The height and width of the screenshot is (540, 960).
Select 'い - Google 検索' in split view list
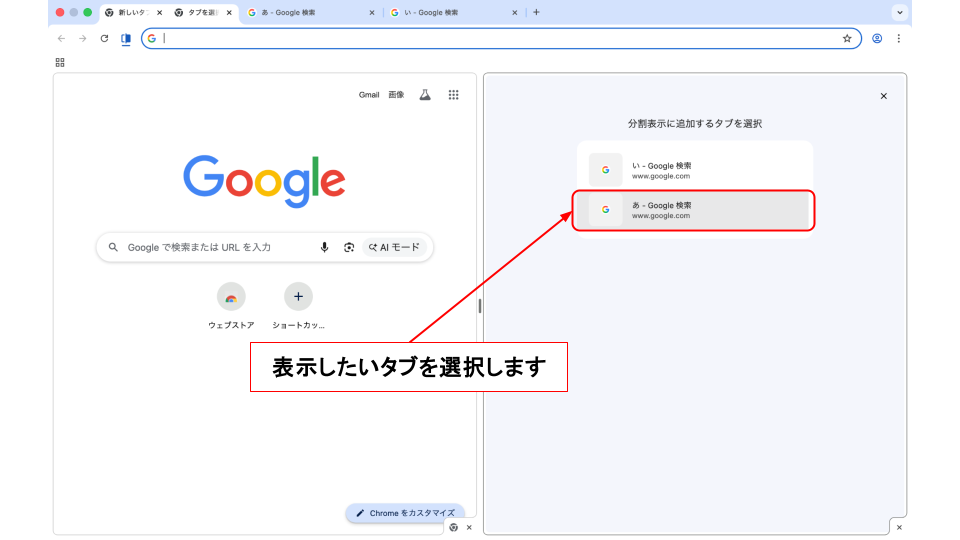(x=692, y=170)
